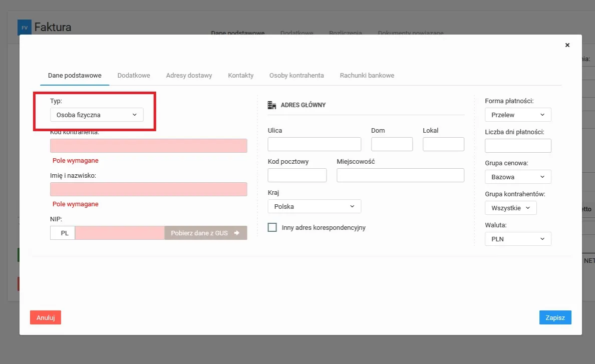Open the Typ dropdown showing Osoba fizyczna
The height and width of the screenshot is (364, 595).
[x=97, y=115]
